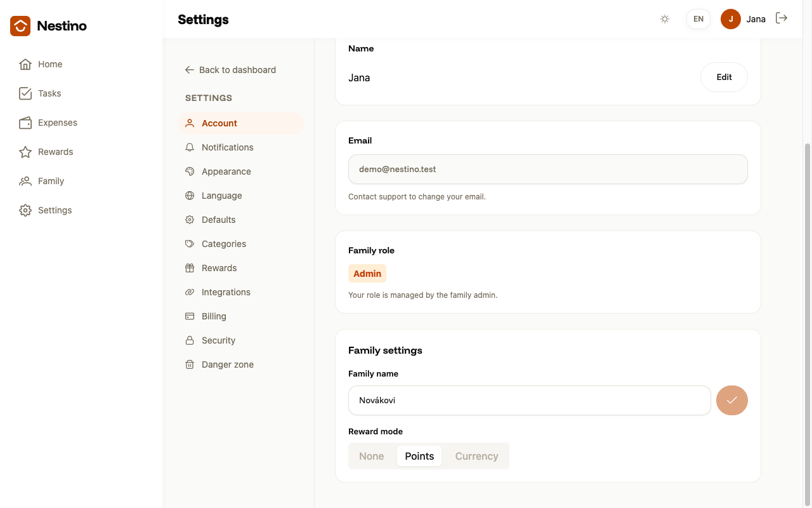
Task: Click the back arrow icon beside Back to dashboard
Action: [x=190, y=70]
